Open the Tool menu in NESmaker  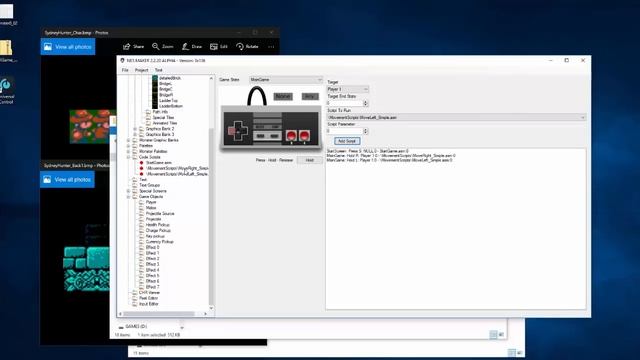tap(158, 70)
